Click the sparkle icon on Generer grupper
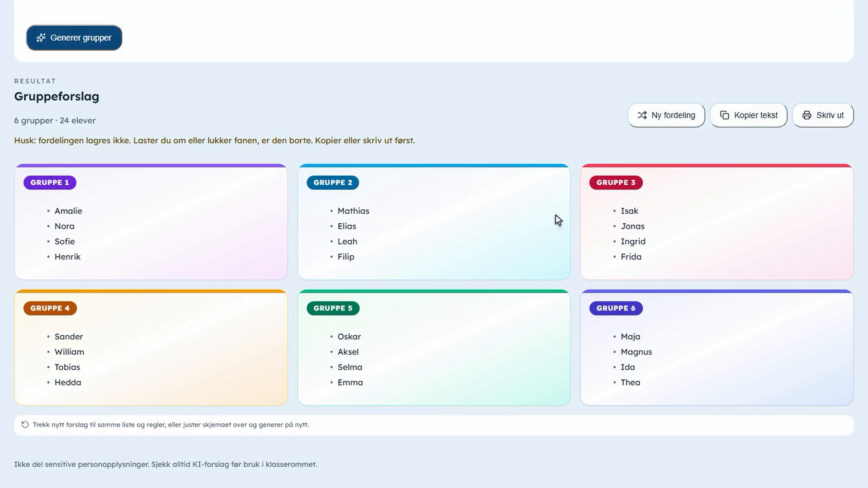The height and width of the screenshot is (488, 868). tap(41, 38)
